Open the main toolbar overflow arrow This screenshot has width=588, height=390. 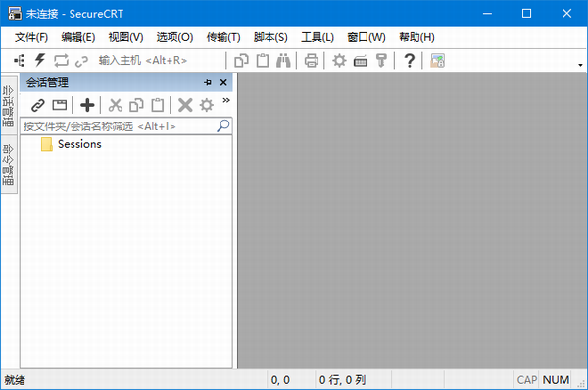[580, 65]
